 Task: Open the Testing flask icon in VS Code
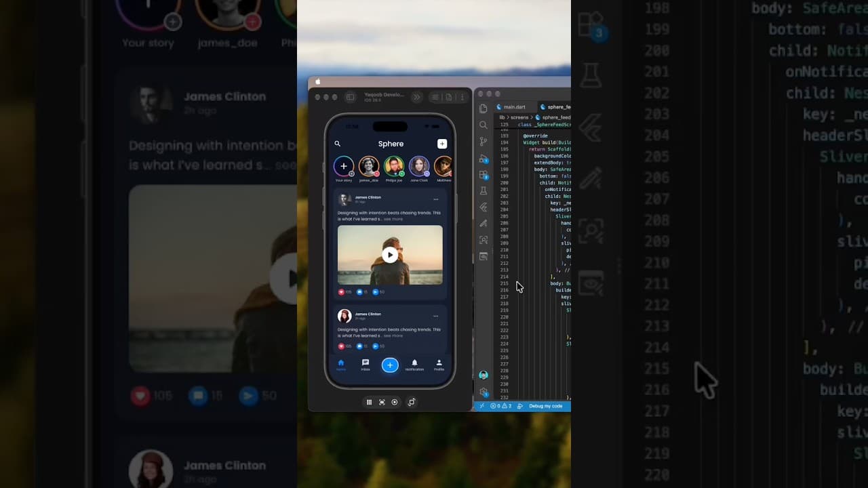point(484,191)
